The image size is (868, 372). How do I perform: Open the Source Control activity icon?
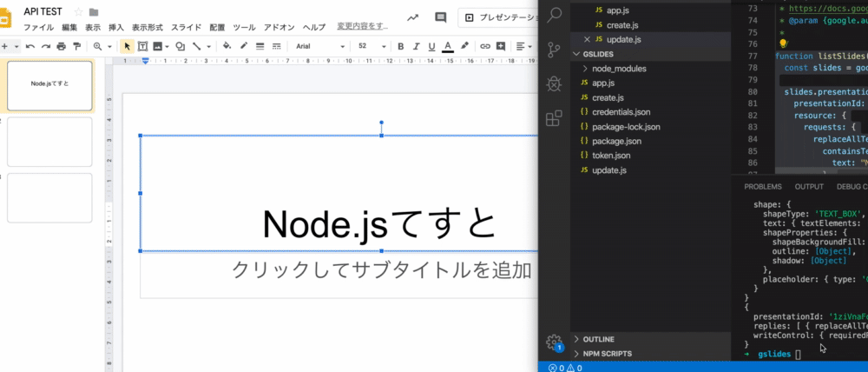(554, 50)
